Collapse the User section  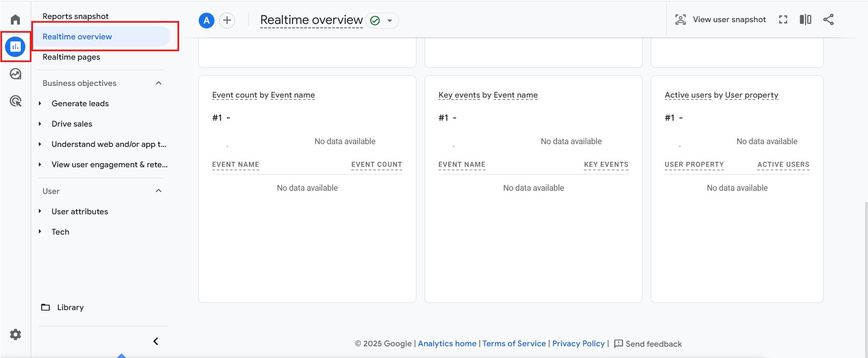point(158,191)
